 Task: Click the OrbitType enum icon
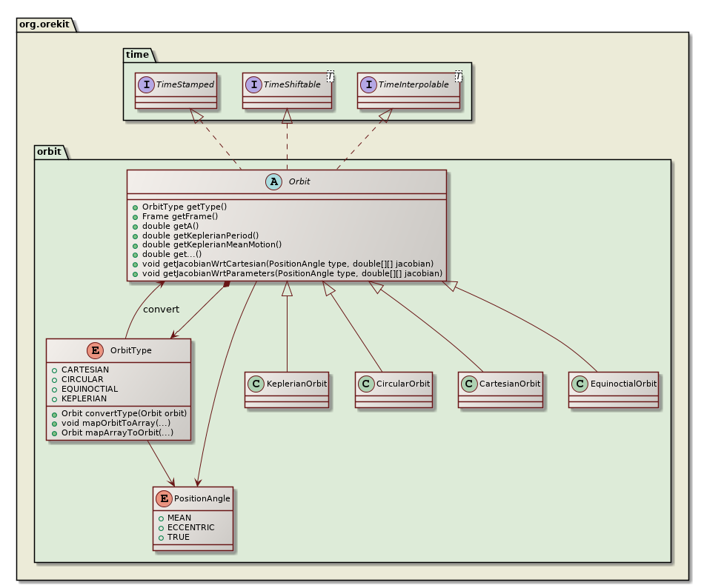[95, 351]
